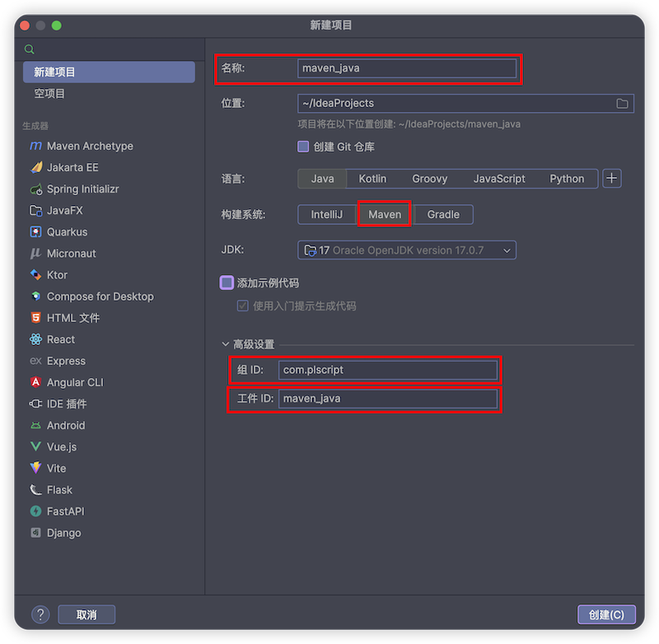Add another language with plus button

click(611, 179)
